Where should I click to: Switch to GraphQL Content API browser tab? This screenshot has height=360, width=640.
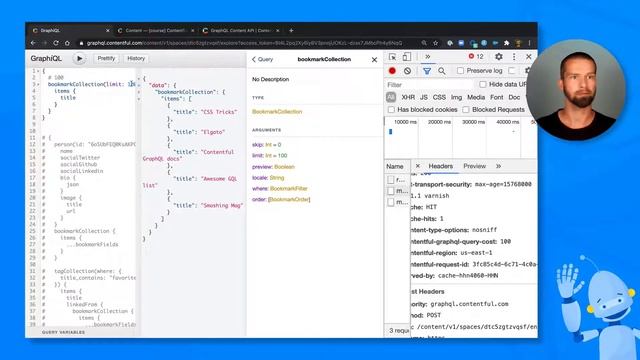click(241, 30)
